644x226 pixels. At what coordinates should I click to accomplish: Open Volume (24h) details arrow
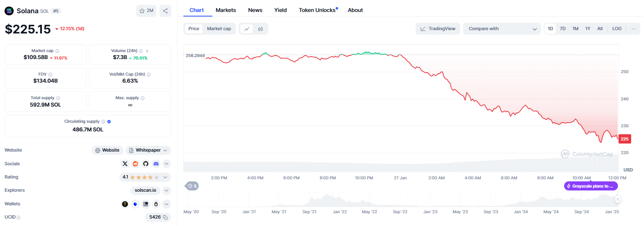(147, 51)
